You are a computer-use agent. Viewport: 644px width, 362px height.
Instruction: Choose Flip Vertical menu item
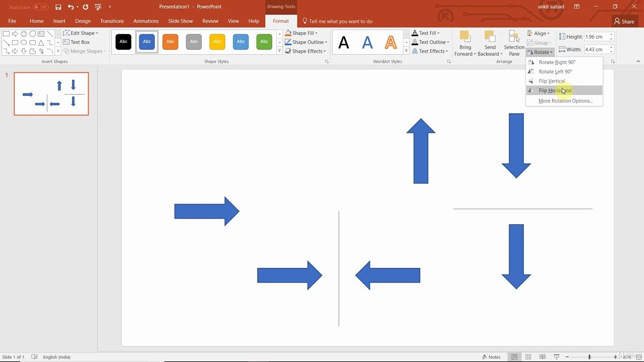click(x=564, y=81)
